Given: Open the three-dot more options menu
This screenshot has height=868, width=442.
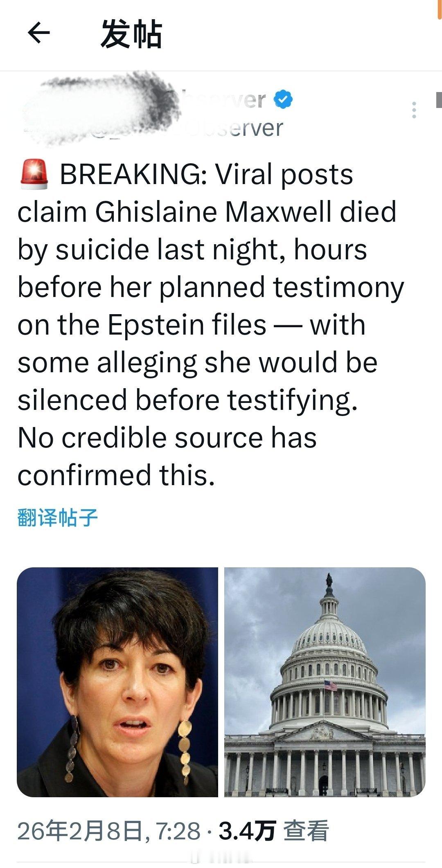Looking at the screenshot, I should click(414, 110).
